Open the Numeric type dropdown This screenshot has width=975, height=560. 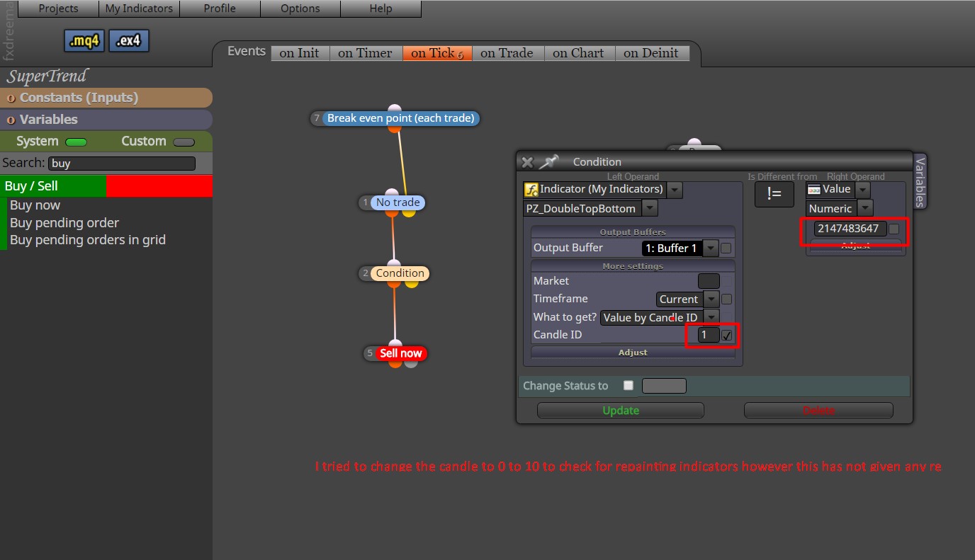pyautogui.click(x=864, y=209)
